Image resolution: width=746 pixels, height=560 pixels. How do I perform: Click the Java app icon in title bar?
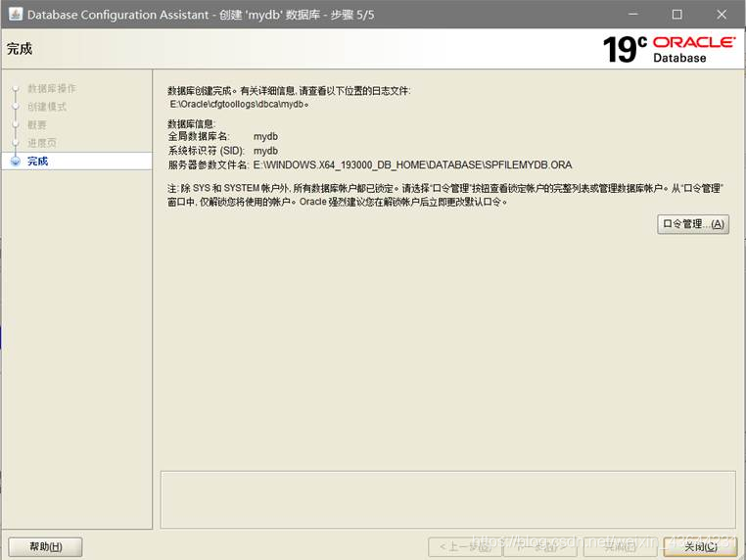pyautogui.click(x=16, y=14)
